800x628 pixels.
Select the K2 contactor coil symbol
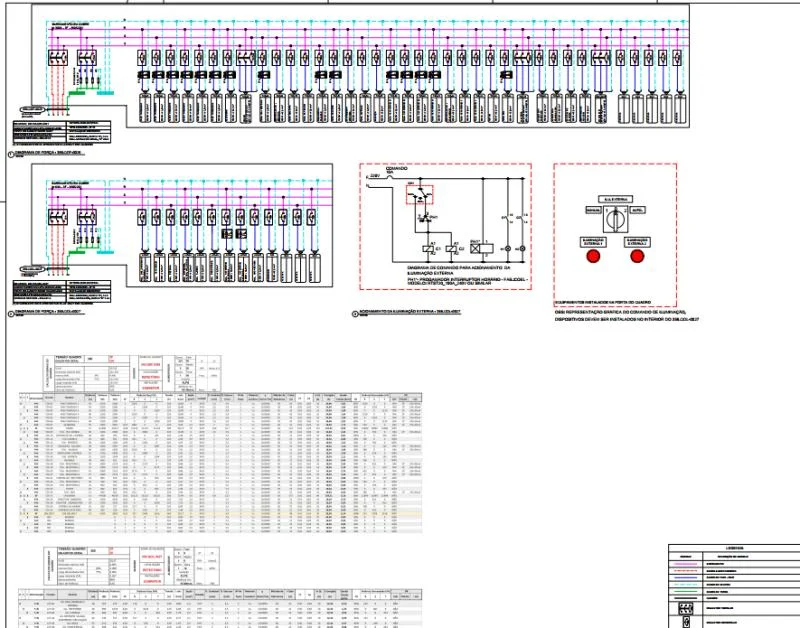451,247
